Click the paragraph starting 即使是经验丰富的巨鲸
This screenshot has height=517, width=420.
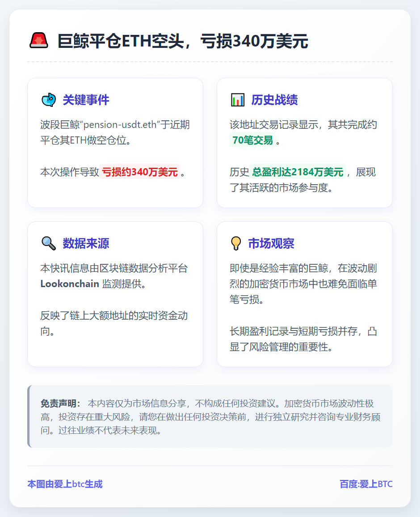303,284
